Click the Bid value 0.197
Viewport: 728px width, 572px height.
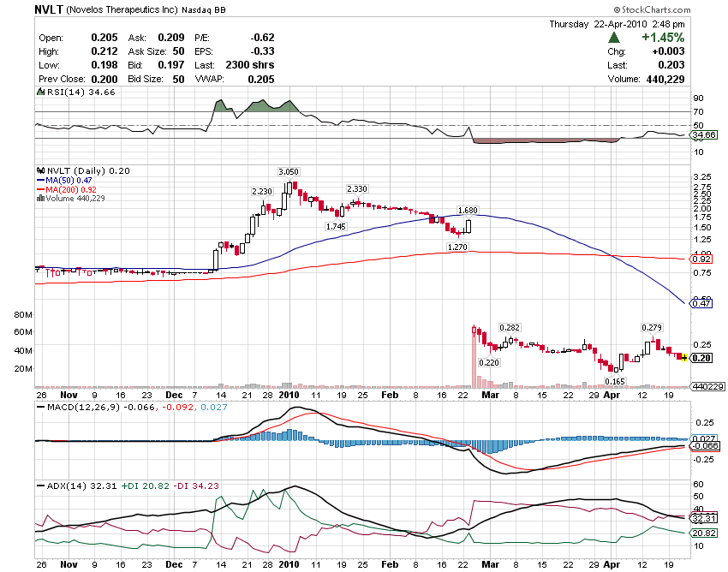170,65
